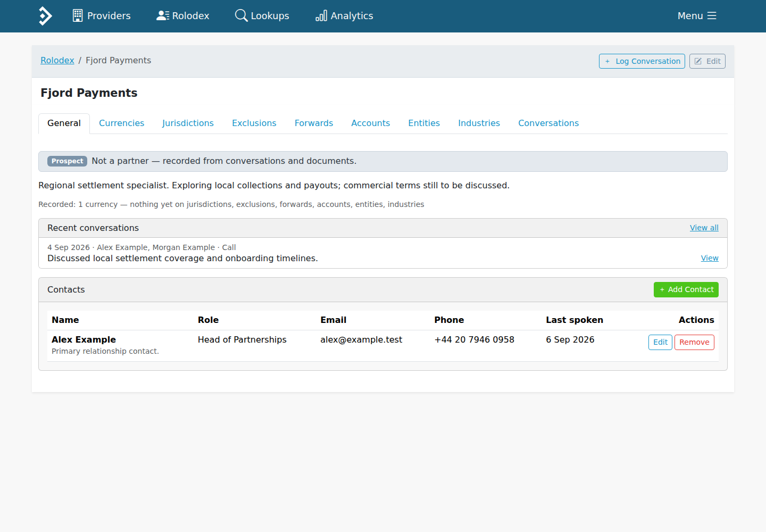Click the Providers building icon
Viewport: 766px width, 532px height.
pyautogui.click(x=78, y=15)
